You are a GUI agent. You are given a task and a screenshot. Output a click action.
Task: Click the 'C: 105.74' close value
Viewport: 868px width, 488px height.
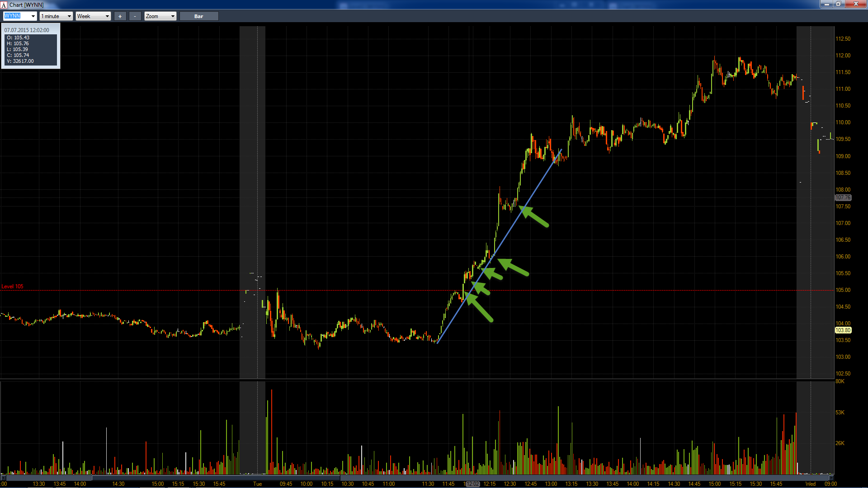[x=18, y=55]
